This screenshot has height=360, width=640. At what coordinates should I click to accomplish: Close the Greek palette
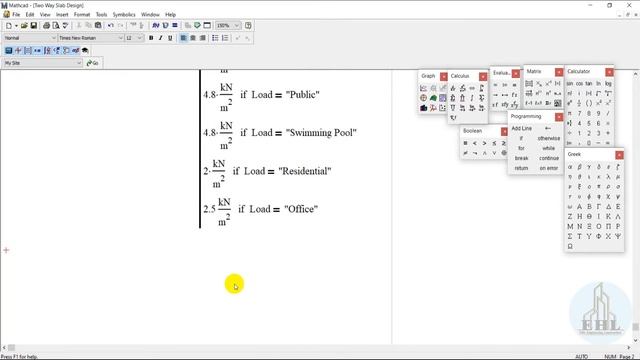(619, 155)
